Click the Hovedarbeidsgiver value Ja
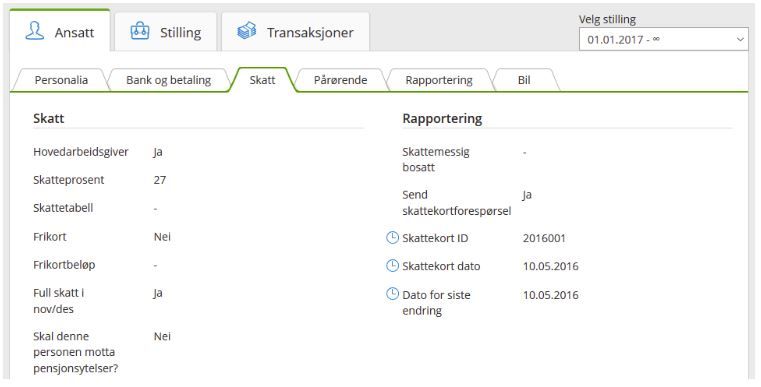761x387 pixels. (158, 152)
